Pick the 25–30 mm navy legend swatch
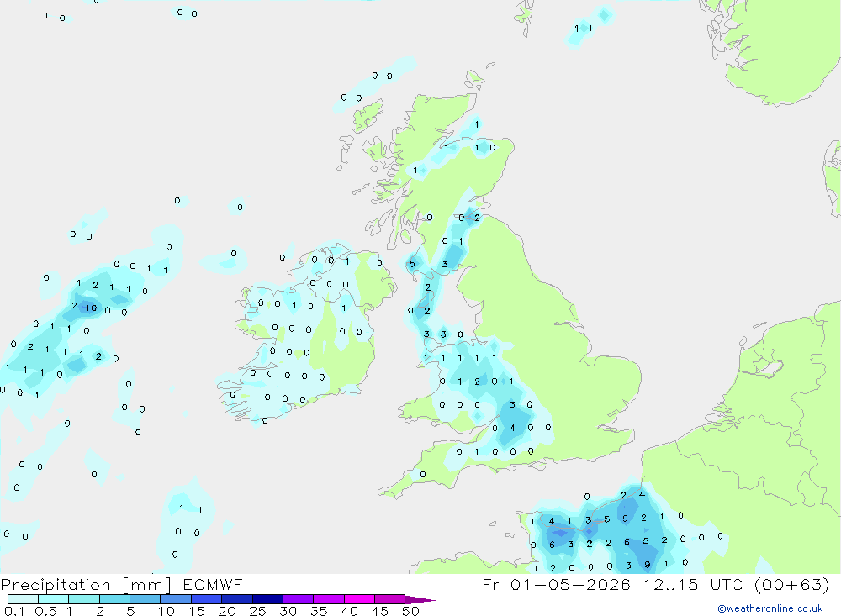The image size is (841, 616). tap(267, 599)
